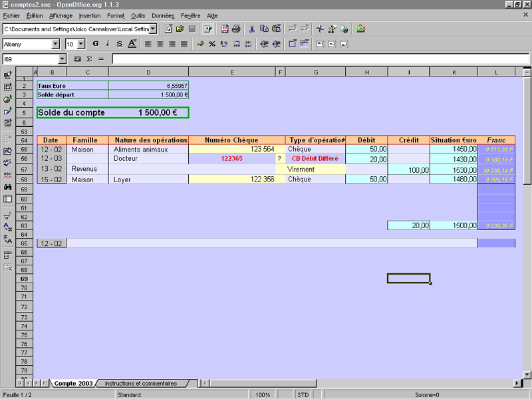Expand the Name Box cell reference dropdown
This screenshot has width=532, height=399.
pos(62,59)
